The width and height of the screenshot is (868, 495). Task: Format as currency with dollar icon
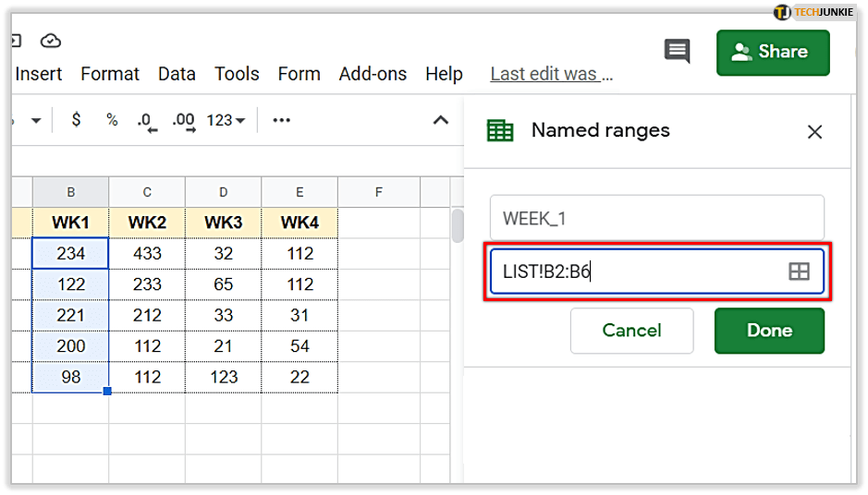(76, 120)
